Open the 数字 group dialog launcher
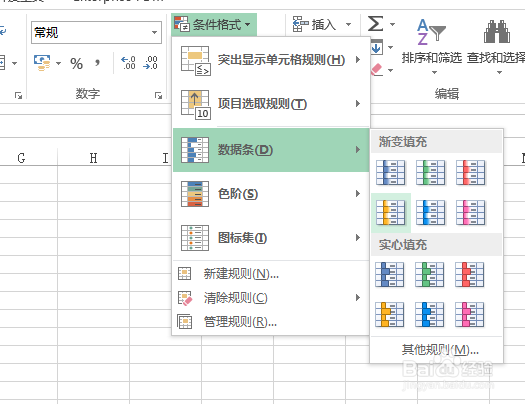The width and height of the screenshot is (525, 404). coord(158,96)
